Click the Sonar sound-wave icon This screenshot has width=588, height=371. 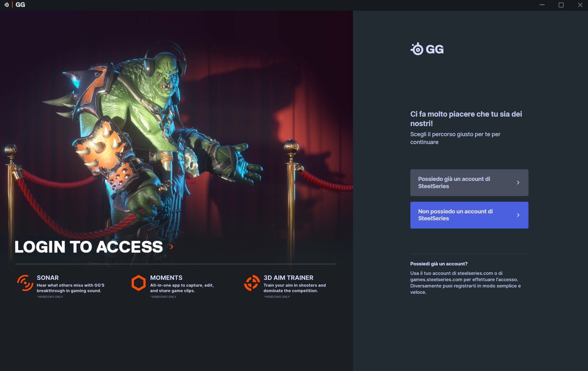tap(25, 283)
